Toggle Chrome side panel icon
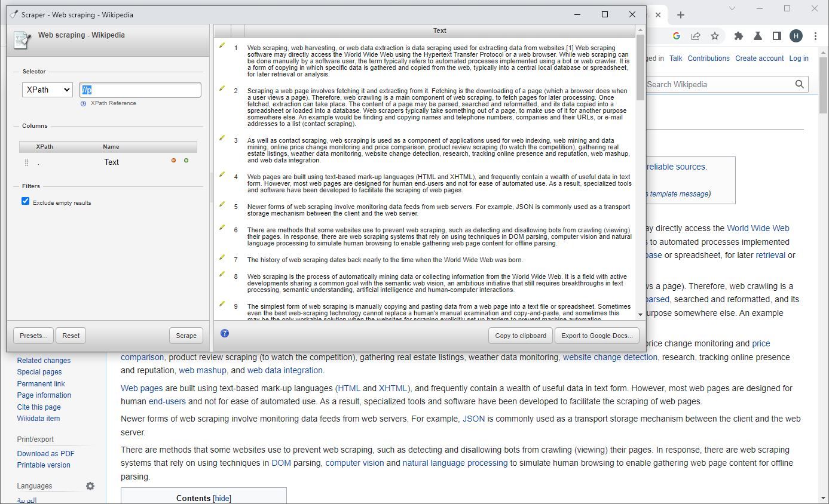Screen dimensions: 829x504 click(776, 36)
